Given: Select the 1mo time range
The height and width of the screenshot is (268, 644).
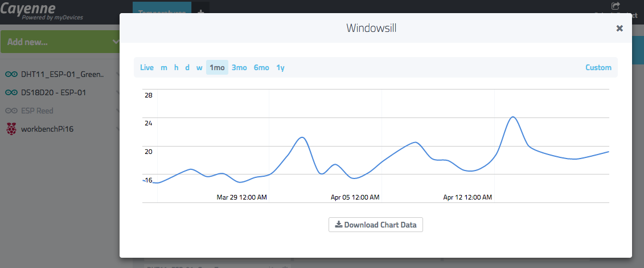Looking at the screenshot, I should point(217,67).
